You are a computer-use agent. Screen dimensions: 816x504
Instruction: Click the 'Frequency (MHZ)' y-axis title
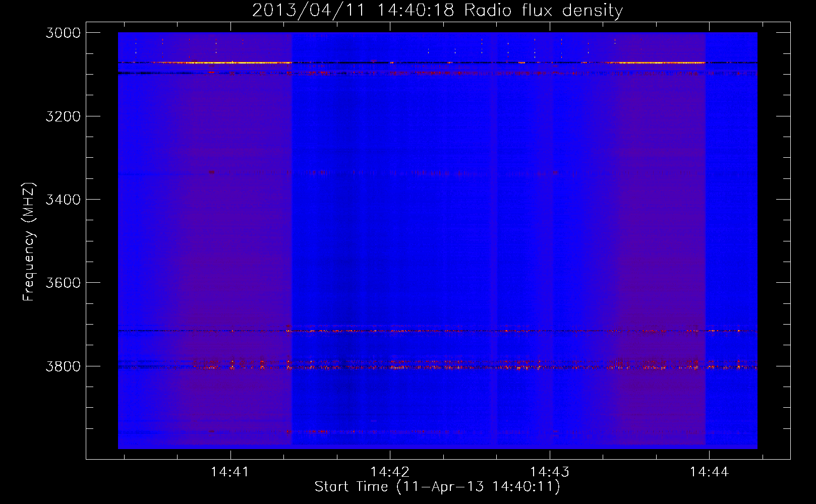click(29, 242)
